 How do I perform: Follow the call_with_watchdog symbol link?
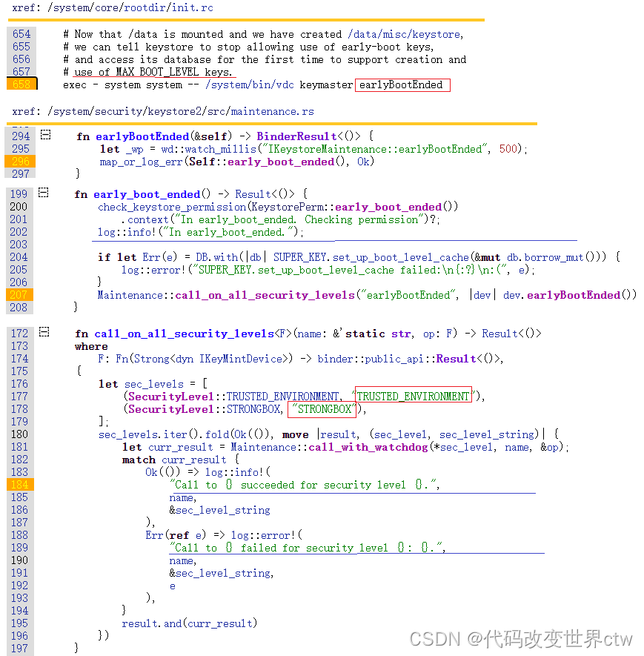[368, 447]
